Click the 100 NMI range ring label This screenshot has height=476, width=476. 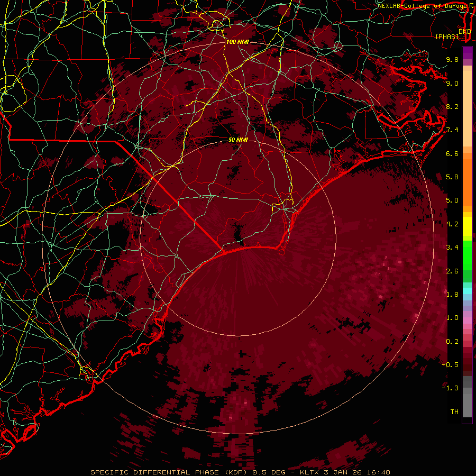click(237, 42)
